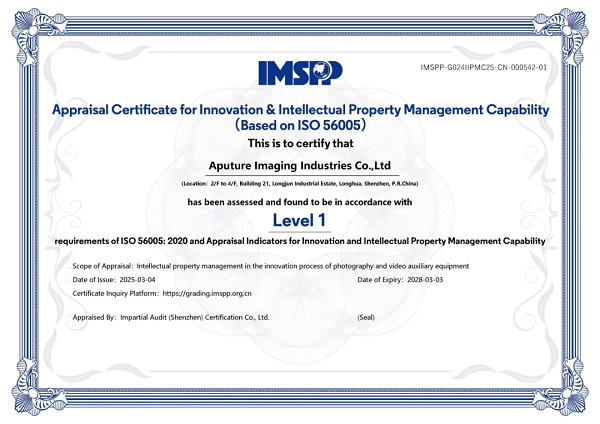Click 'has been assessed and found' line
This screenshot has height=424, width=600.
tap(300, 202)
